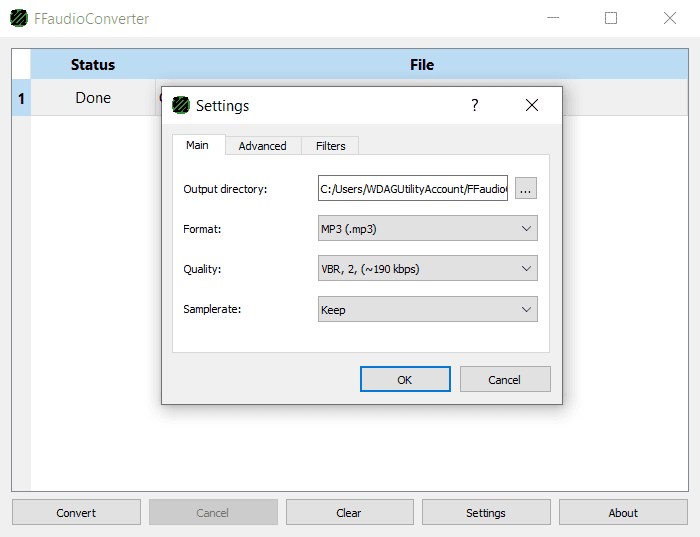700x537 pixels.
Task: Expand the Quality combo box
Action: (x=427, y=269)
